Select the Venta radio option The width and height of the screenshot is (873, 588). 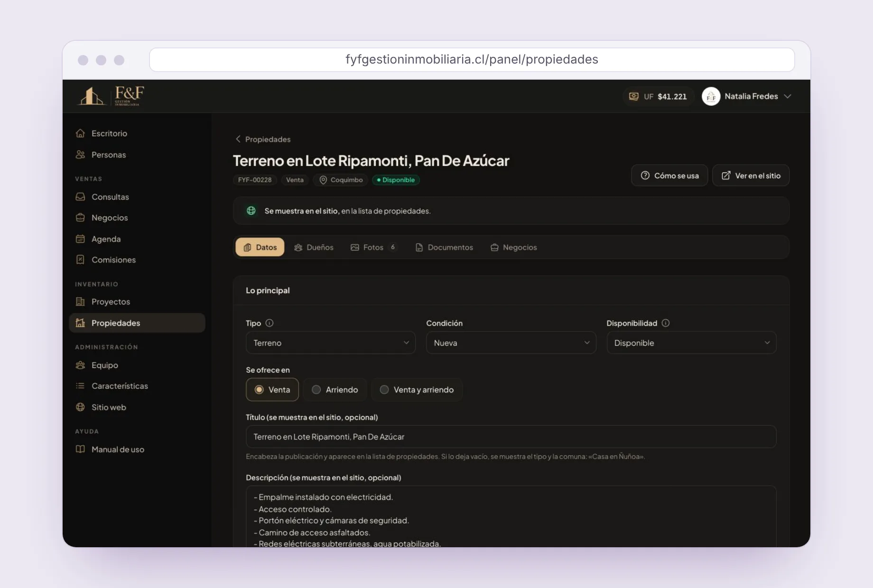pos(272,389)
